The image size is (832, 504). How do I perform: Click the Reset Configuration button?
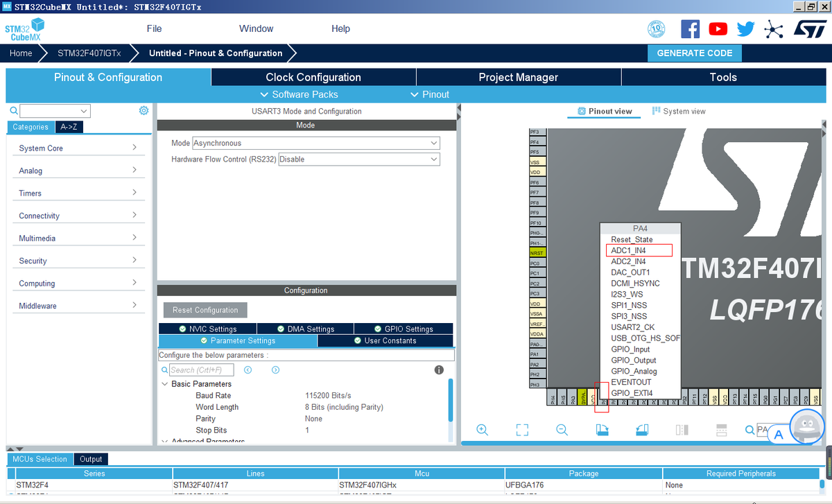click(205, 310)
